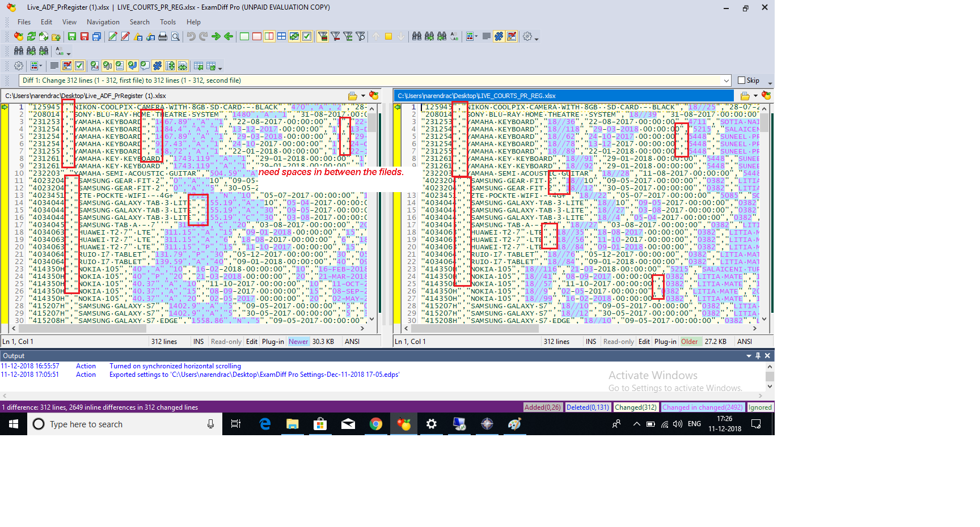Save second file with red floppy icon
This screenshot has width=980, height=527.
coord(85,36)
